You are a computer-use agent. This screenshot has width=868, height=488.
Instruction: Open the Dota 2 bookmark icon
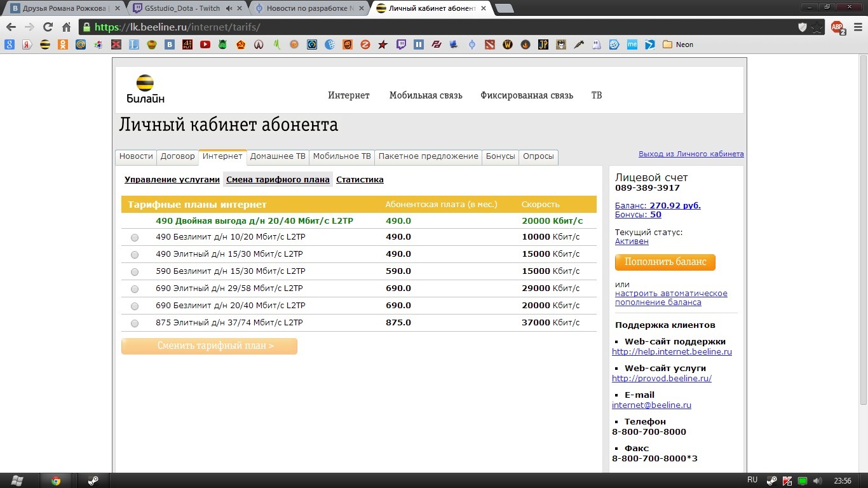coord(489,44)
